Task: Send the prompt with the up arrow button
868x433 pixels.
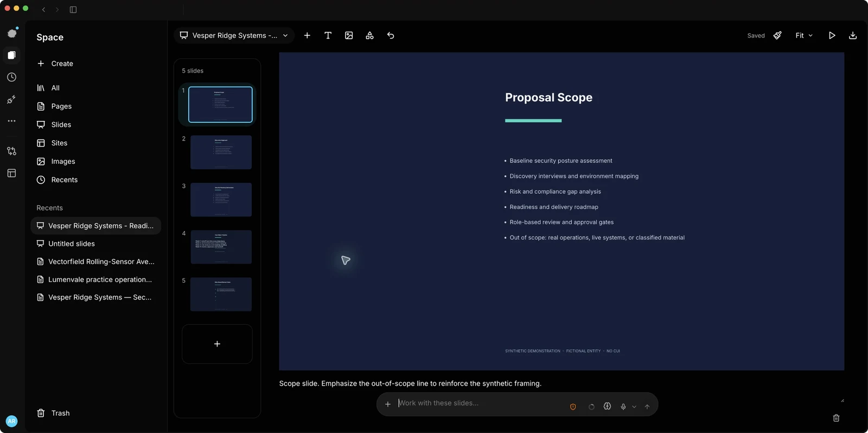Action: point(647,406)
